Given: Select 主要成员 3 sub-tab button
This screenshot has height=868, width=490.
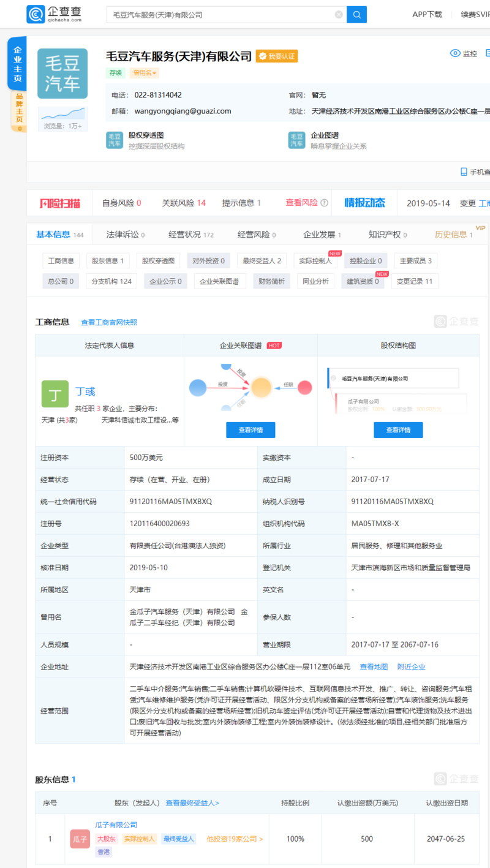Looking at the screenshot, I should (x=416, y=261).
